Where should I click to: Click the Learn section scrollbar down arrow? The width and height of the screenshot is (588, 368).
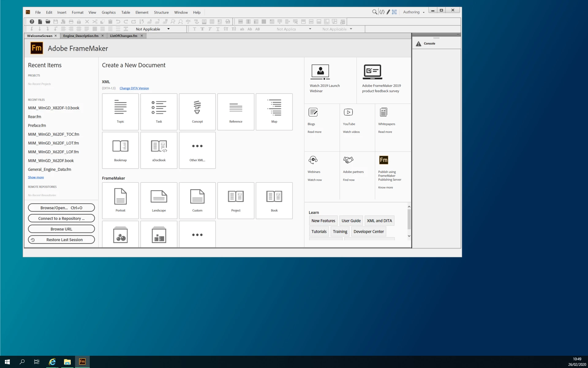[409, 236]
